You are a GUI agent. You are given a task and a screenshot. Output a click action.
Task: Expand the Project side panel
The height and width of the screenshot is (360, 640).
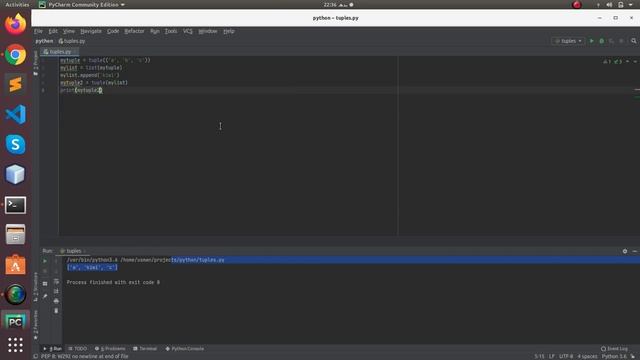click(36, 63)
